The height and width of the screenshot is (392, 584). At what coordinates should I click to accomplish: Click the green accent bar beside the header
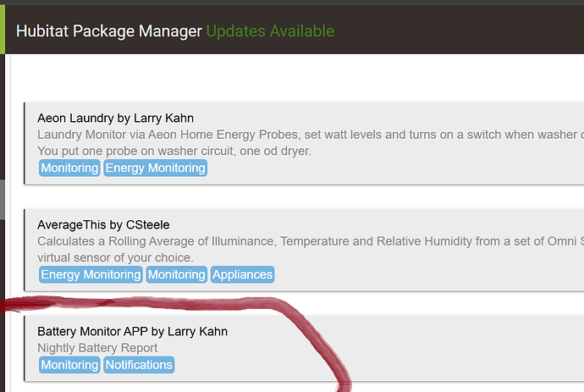(3, 31)
